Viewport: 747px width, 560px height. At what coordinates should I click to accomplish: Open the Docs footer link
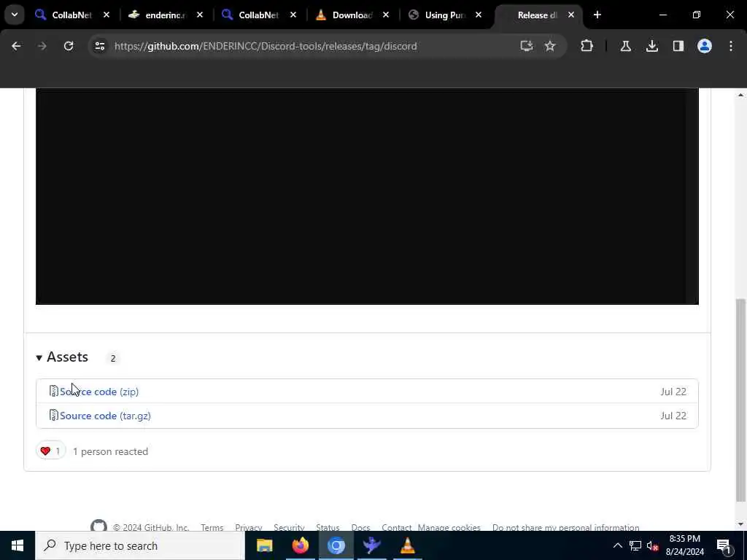click(360, 527)
